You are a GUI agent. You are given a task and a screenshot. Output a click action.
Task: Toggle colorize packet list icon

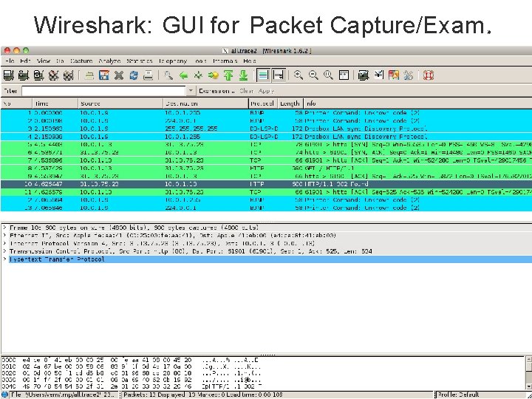pyautogui.click(x=263, y=75)
